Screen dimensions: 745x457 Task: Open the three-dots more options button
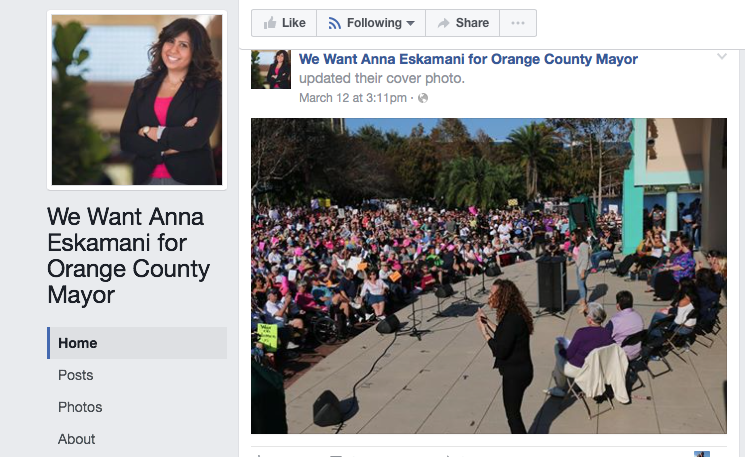518,23
